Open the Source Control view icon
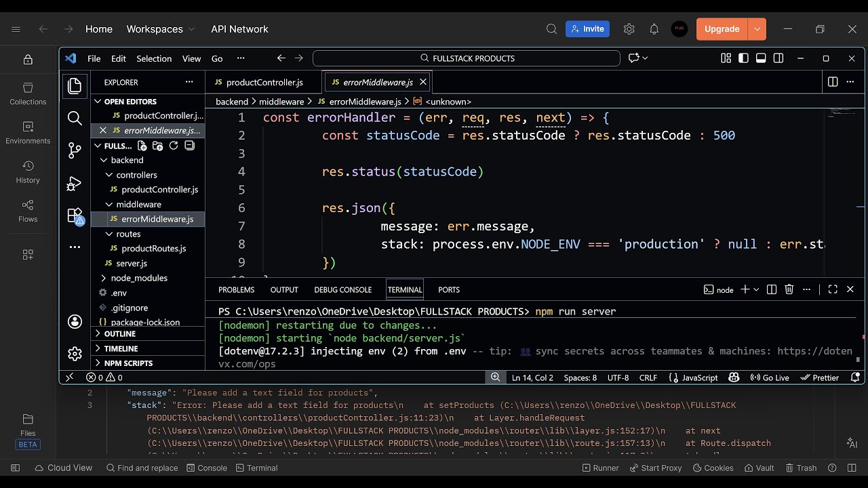 tap(75, 150)
